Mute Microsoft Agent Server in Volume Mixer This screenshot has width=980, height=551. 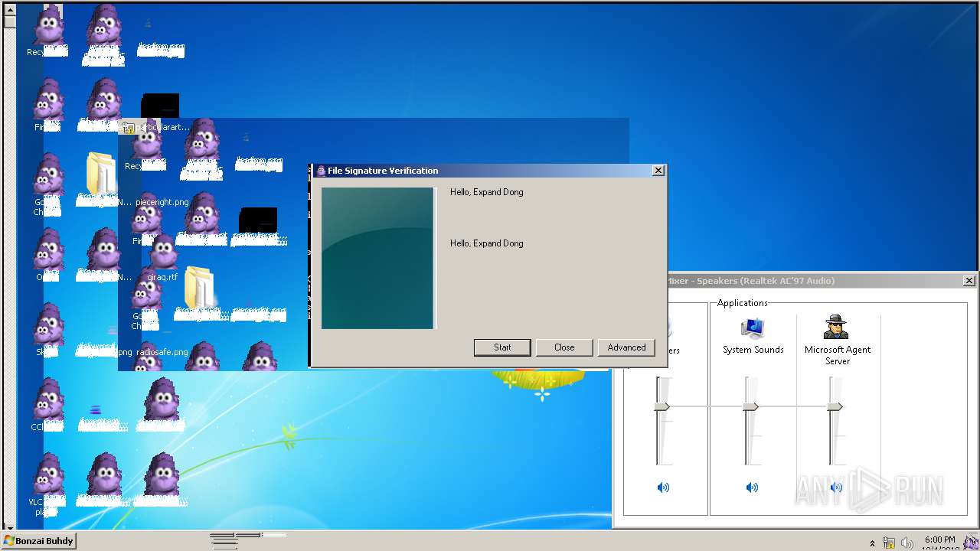pyautogui.click(x=836, y=487)
